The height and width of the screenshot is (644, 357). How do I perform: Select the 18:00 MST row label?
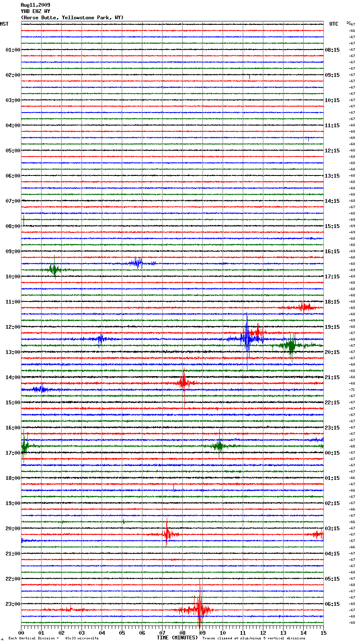[13, 478]
